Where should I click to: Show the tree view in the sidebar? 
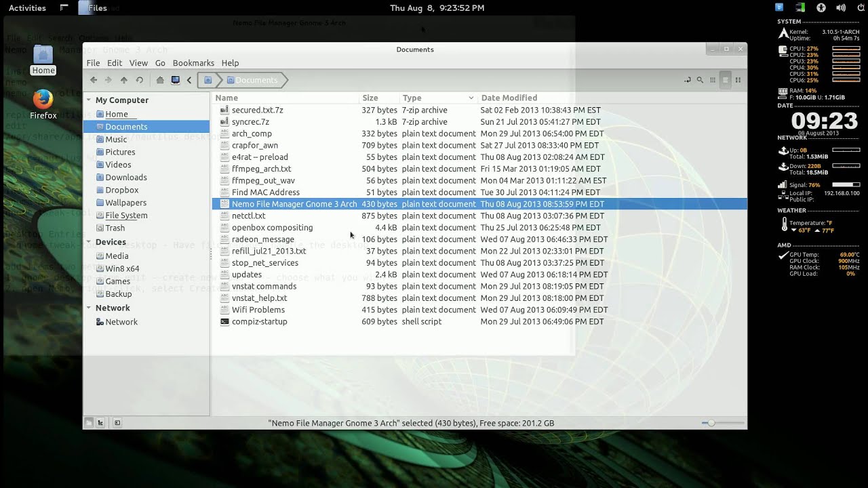(100, 423)
